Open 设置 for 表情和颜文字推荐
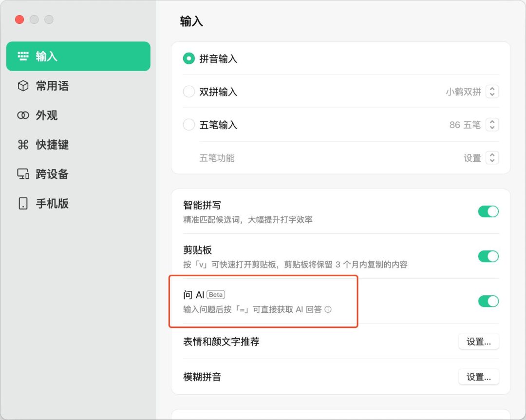The image size is (526, 420). point(479,342)
